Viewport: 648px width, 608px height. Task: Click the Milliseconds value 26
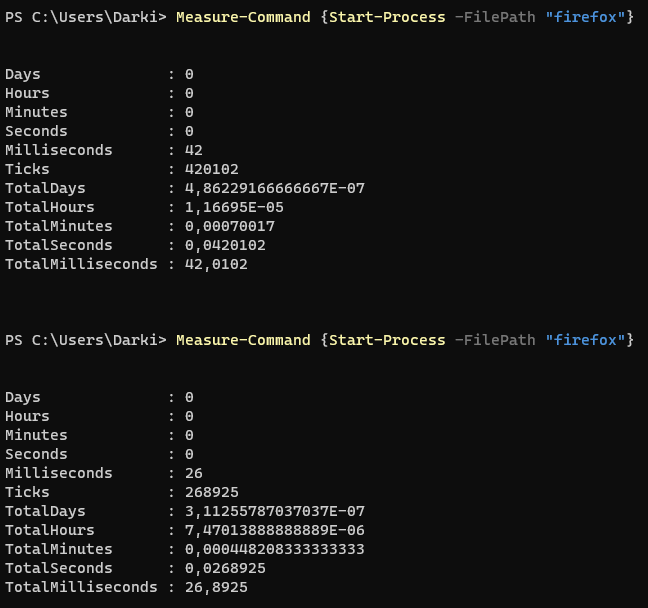pos(194,473)
